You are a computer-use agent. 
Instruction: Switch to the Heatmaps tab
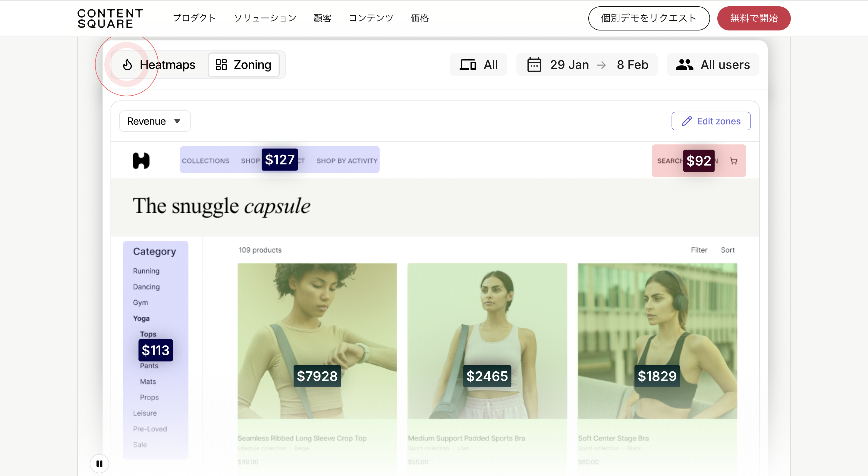(x=159, y=65)
